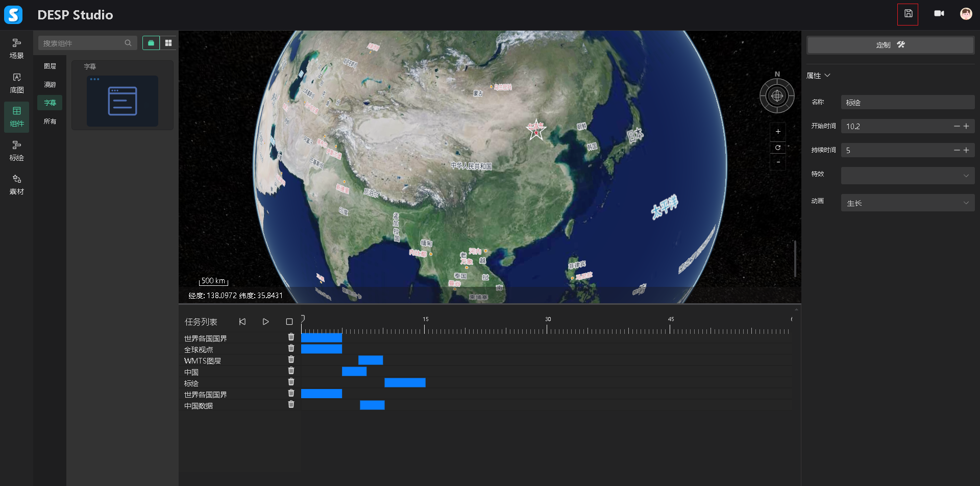Viewport: 980px width, 486px height.
Task: Switch to the grid view toggle
Action: (168, 43)
